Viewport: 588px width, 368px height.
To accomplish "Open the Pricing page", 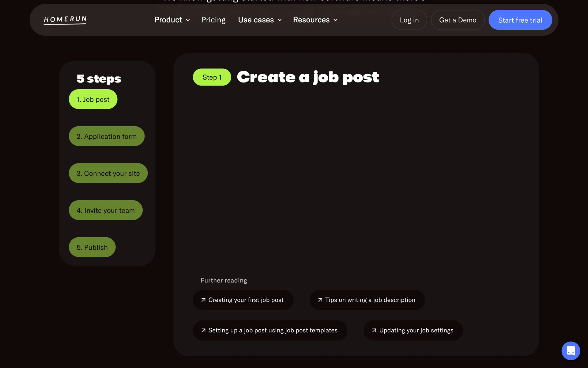I will pyautogui.click(x=213, y=20).
